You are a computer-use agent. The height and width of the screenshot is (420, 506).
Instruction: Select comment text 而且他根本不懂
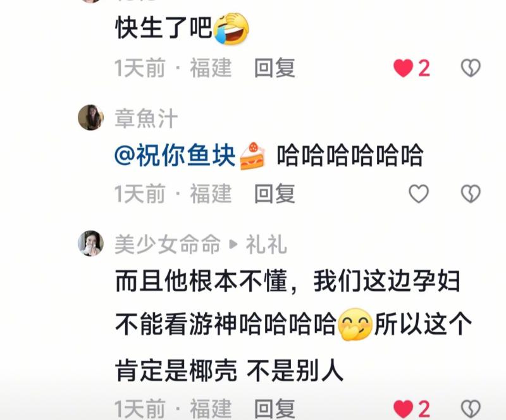pos(201,281)
